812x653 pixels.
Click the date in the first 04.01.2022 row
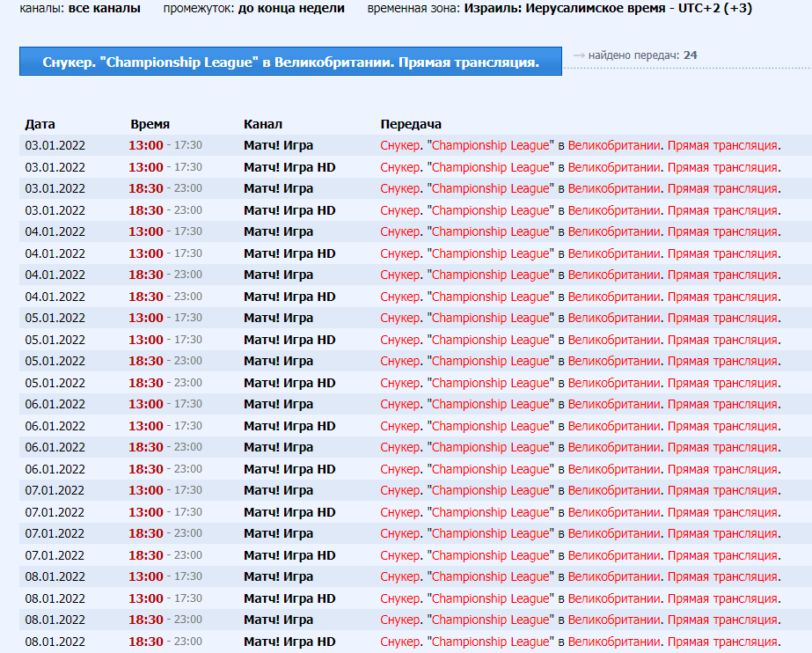[x=55, y=231]
